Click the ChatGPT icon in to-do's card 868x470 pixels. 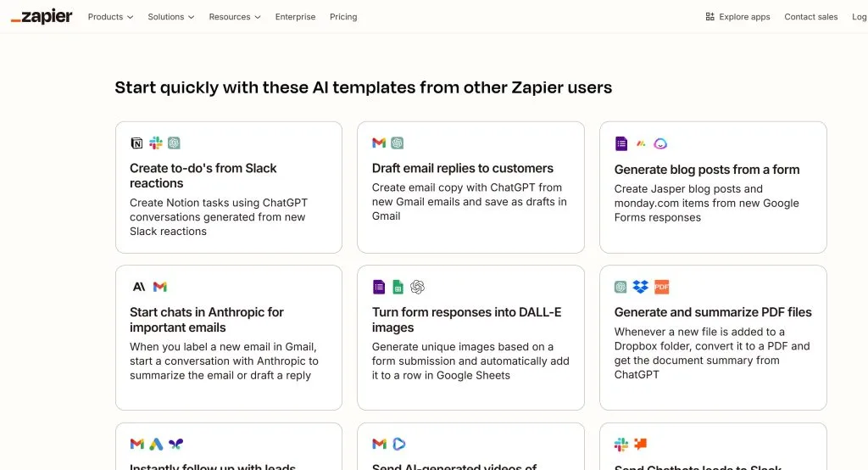[x=174, y=143]
